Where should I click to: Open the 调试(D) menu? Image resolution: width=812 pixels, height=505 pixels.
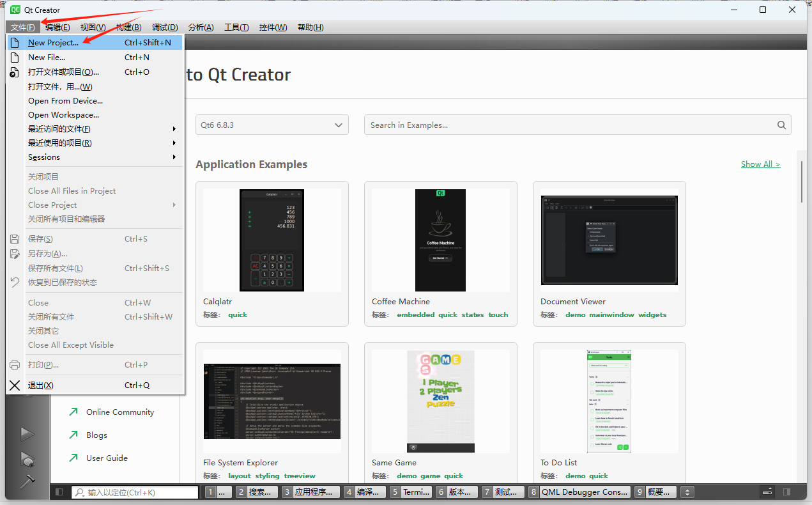coord(165,27)
